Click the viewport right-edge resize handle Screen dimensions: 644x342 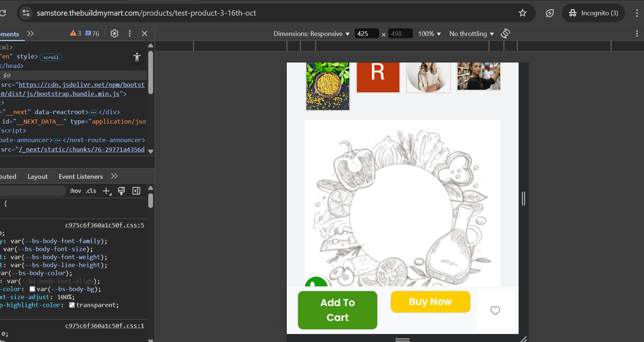523,198
